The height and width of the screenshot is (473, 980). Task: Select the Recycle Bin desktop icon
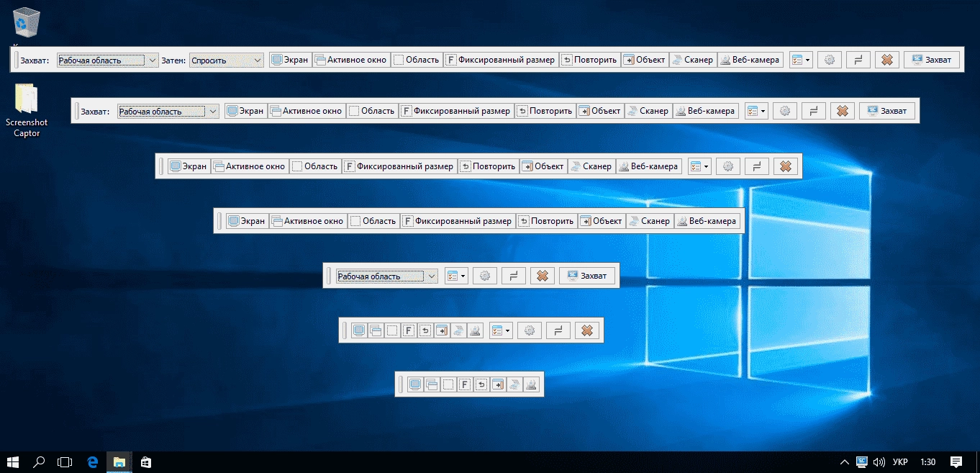click(x=27, y=24)
